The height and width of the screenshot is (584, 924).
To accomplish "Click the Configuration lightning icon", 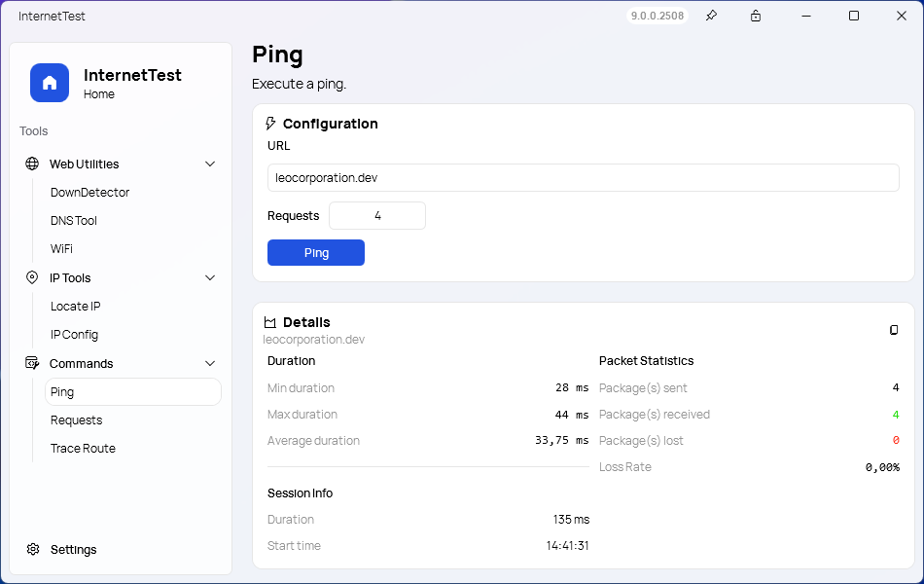I will (270, 124).
